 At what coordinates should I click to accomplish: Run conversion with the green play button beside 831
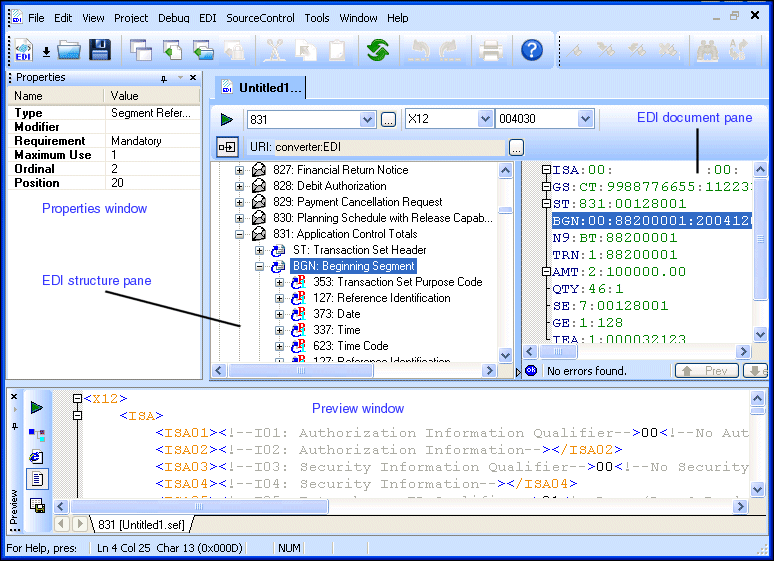click(227, 120)
